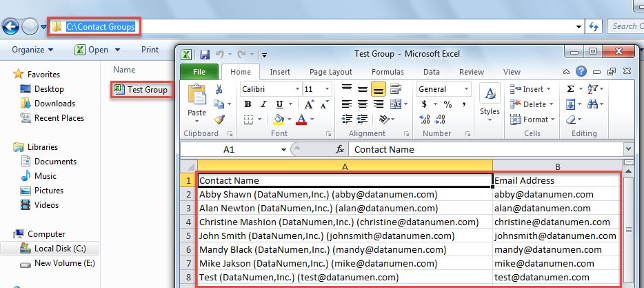Click the Wrap Text icon
644x288 pixels.
click(396, 89)
